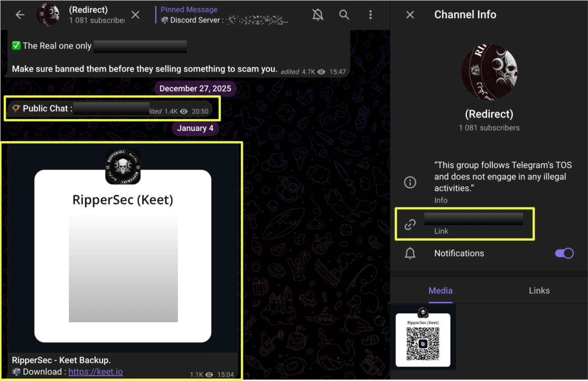Select the Media tab
This screenshot has height=381, width=588.
(x=440, y=291)
